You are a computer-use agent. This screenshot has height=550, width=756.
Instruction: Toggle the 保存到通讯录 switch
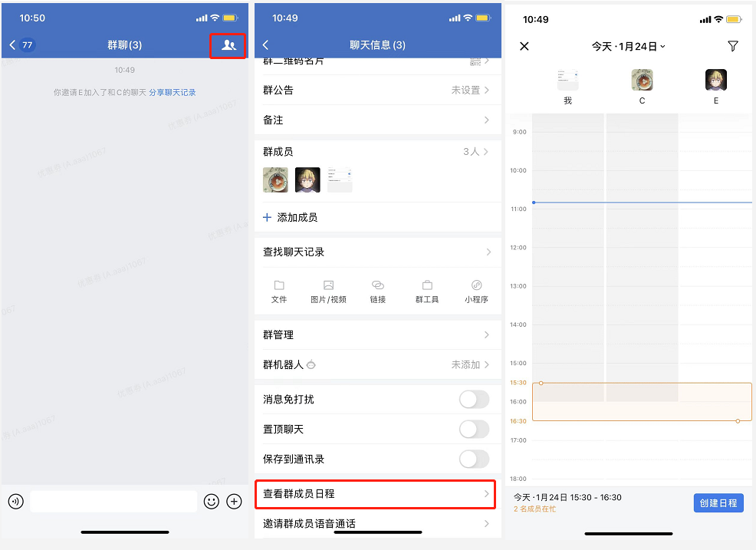pos(474,459)
